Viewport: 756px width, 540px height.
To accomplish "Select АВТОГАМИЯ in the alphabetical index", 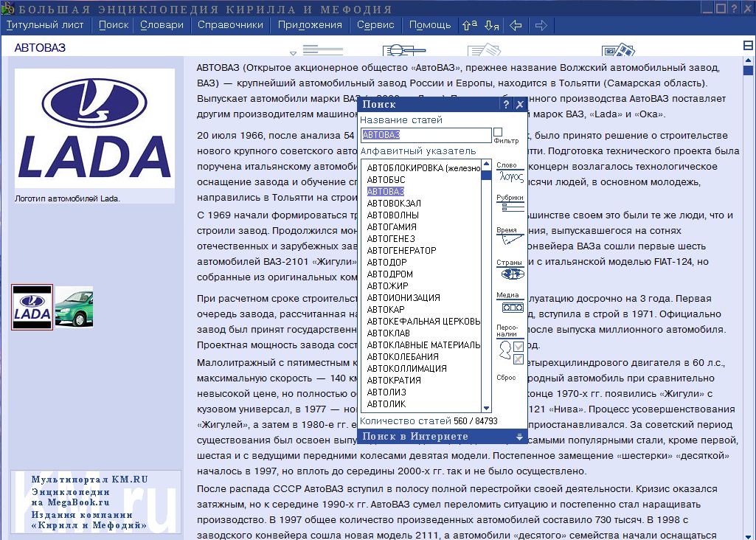I will point(392,227).
